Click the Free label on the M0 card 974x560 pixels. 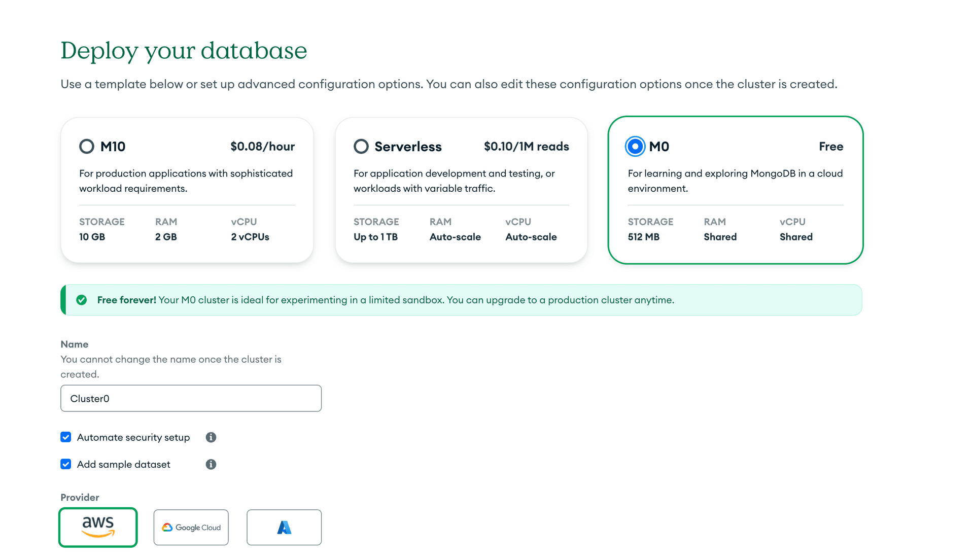click(x=831, y=146)
